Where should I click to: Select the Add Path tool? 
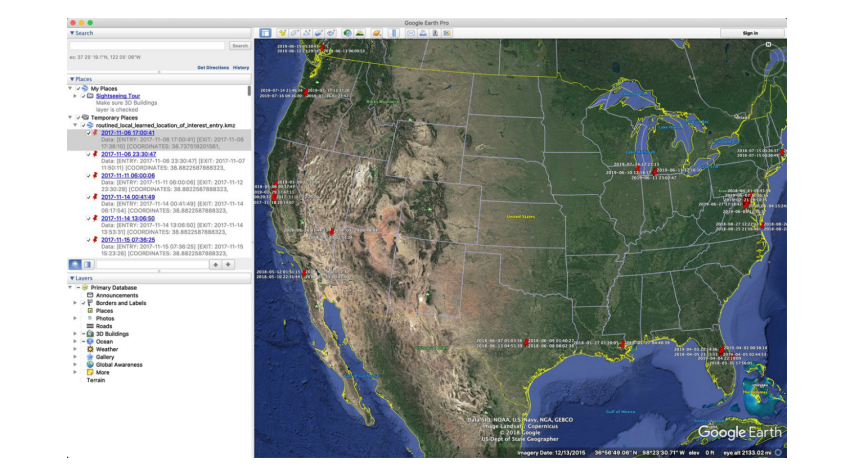[x=306, y=33]
